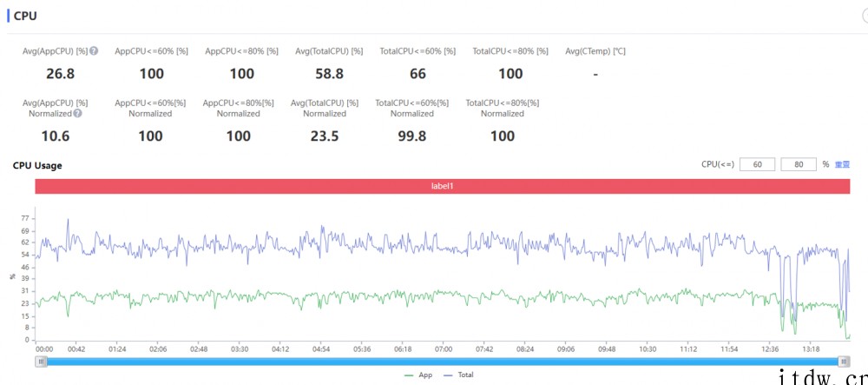Toggle Total series in chart legend
868x385 pixels.
460,375
